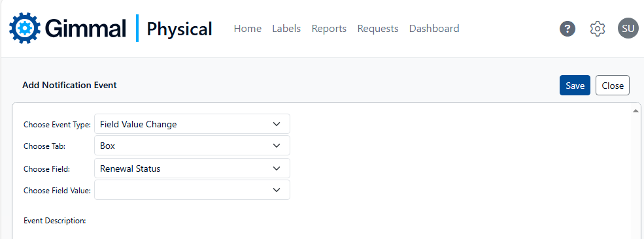This screenshot has height=239, width=644.
Task: Open the SU user avatar menu
Action: coord(628,29)
